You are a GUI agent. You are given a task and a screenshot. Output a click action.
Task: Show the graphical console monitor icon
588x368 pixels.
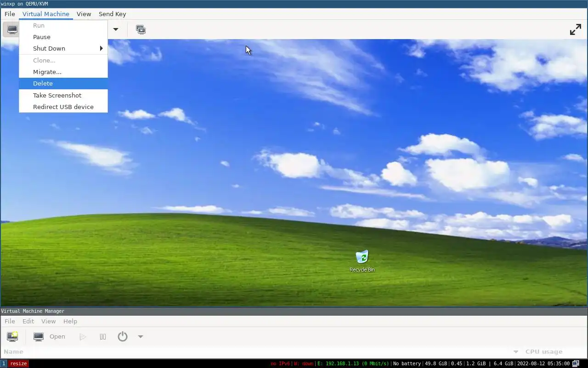[x=12, y=29]
